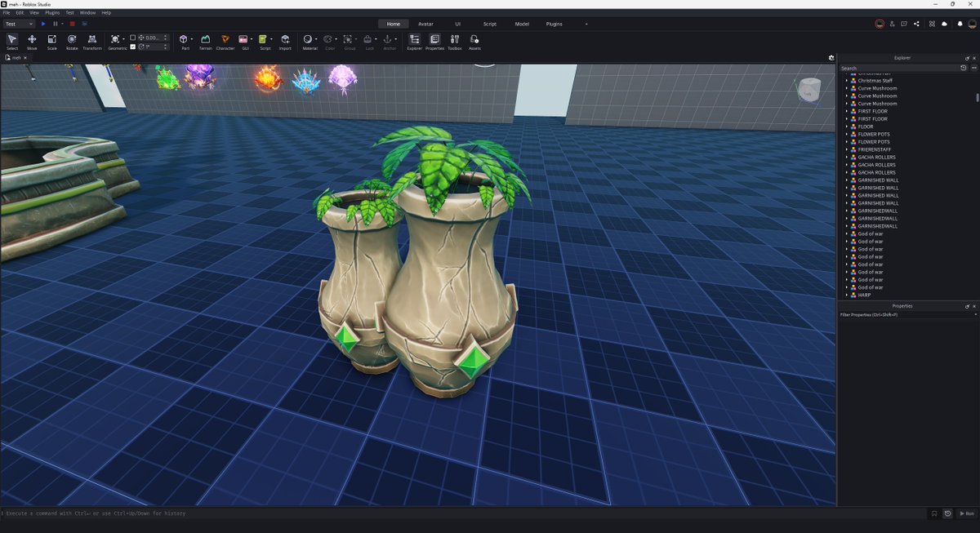980x533 pixels.
Task: Open the Import tool
Action: coord(285,42)
